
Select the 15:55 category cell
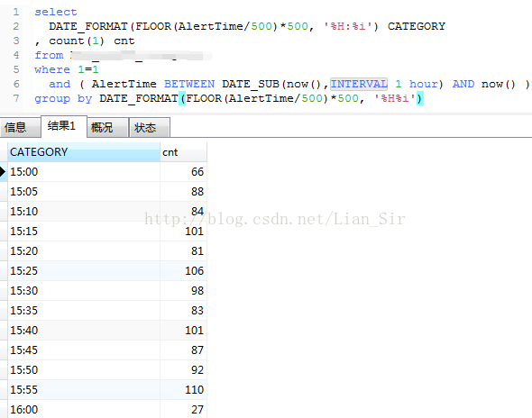[84, 390]
